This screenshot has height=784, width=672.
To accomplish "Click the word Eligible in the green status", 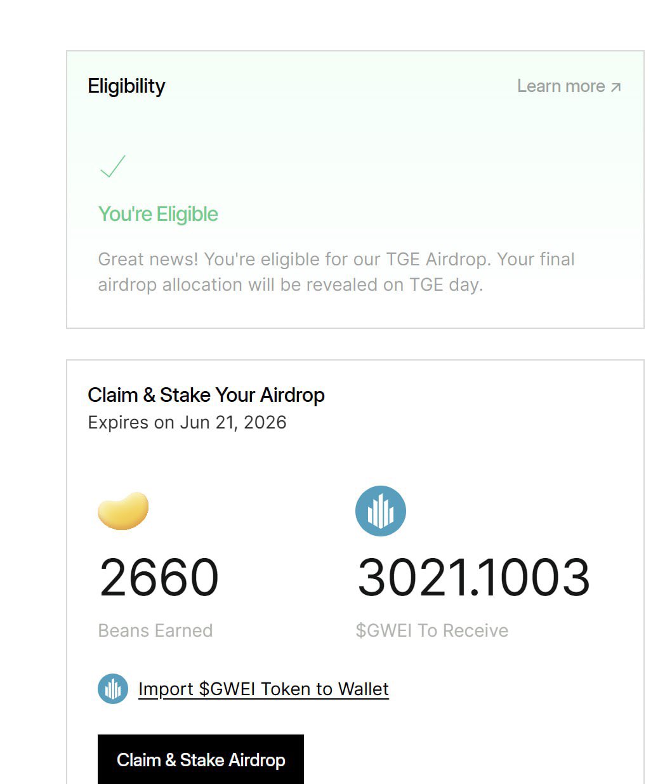I will (187, 215).
